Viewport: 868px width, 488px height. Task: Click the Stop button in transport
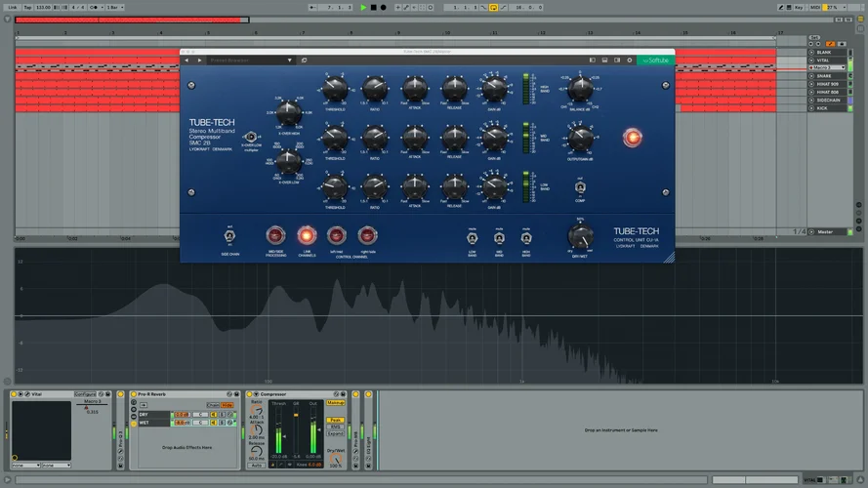point(373,7)
